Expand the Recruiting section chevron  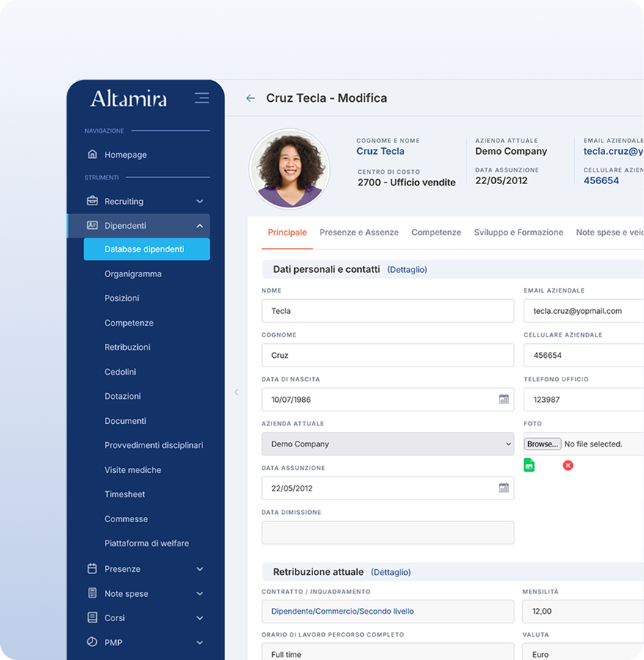[x=200, y=201]
